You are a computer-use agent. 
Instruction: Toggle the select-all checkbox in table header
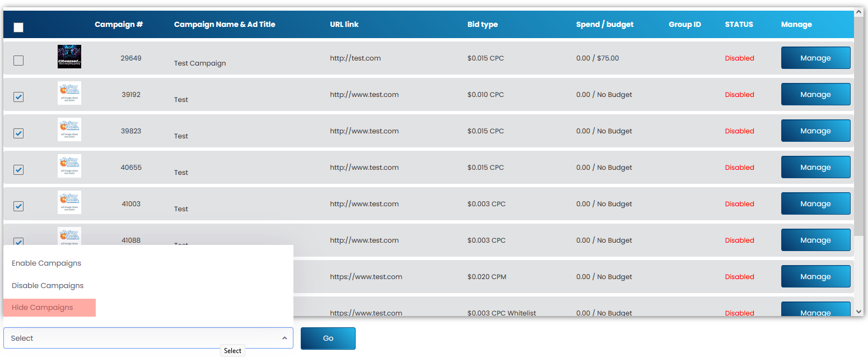click(18, 27)
